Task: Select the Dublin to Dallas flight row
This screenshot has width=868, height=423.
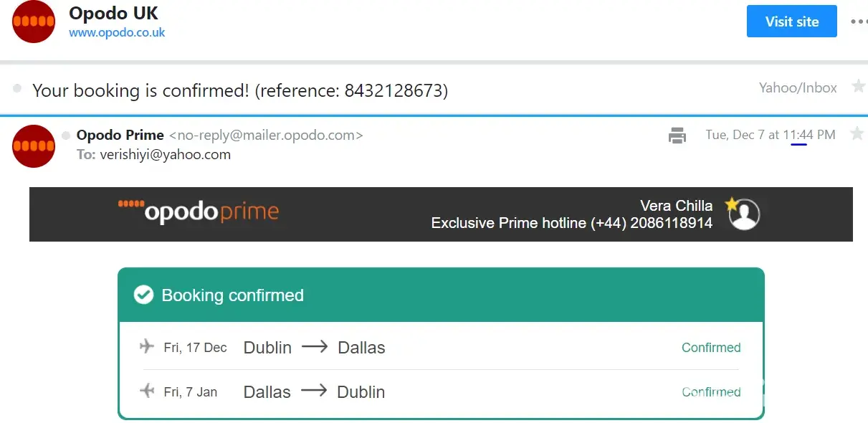Action: click(x=440, y=348)
